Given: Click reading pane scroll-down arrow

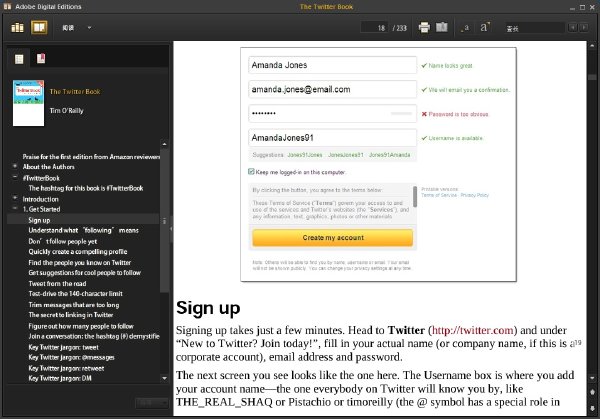Looking at the screenshot, I should [592, 378].
